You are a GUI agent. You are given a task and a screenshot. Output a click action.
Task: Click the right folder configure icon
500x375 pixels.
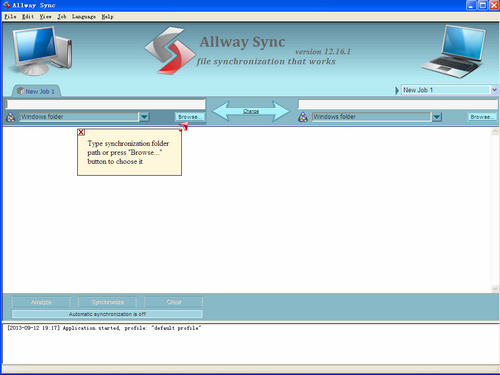pos(303,117)
